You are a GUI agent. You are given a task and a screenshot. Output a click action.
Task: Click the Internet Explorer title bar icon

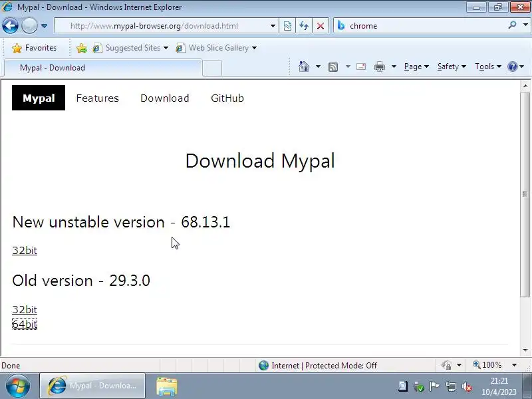(7, 7)
